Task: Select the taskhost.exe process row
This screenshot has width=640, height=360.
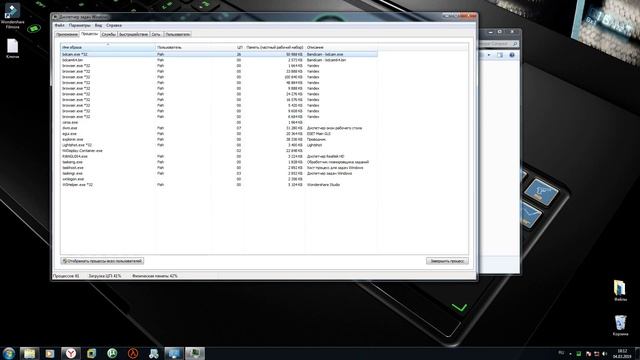Action: click(x=219, y=168)
